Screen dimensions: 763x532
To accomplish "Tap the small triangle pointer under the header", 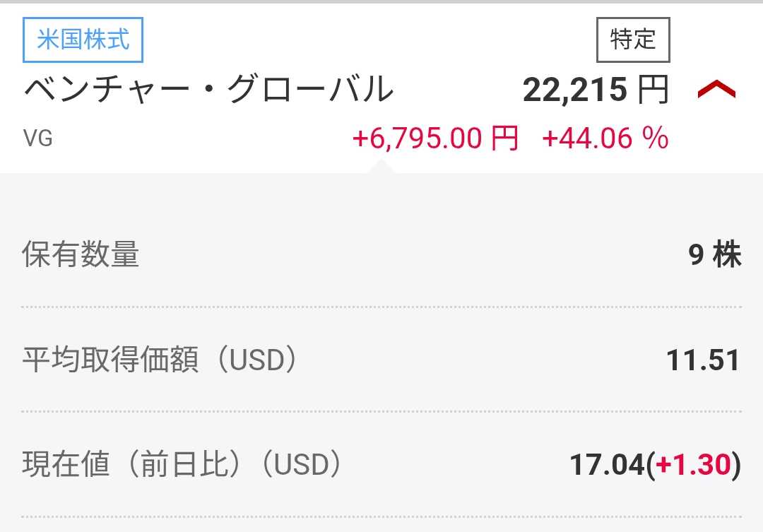I will (381, 167).
